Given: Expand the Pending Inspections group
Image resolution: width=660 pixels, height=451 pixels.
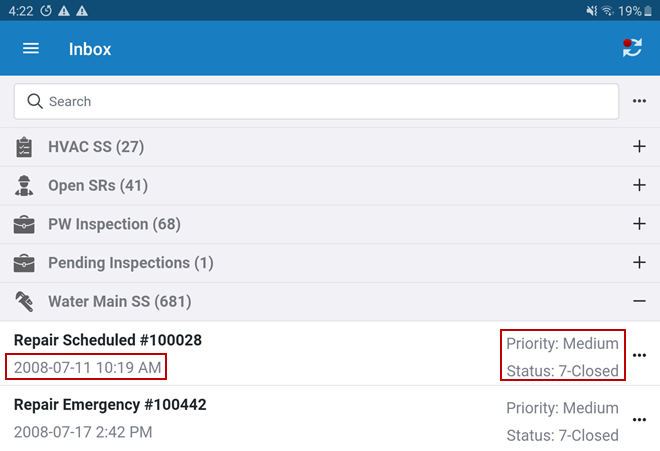Looking at the screenshot, I should click(x=639, y=263).
